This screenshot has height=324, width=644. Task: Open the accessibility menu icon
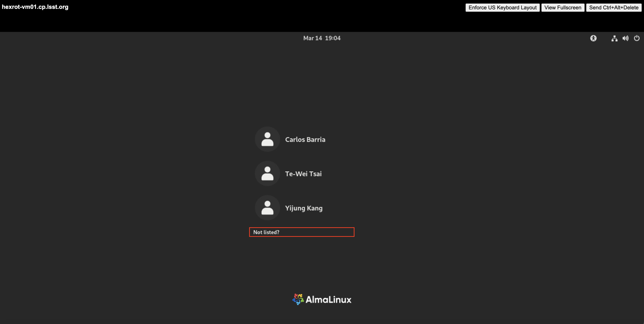coord(593,38)
